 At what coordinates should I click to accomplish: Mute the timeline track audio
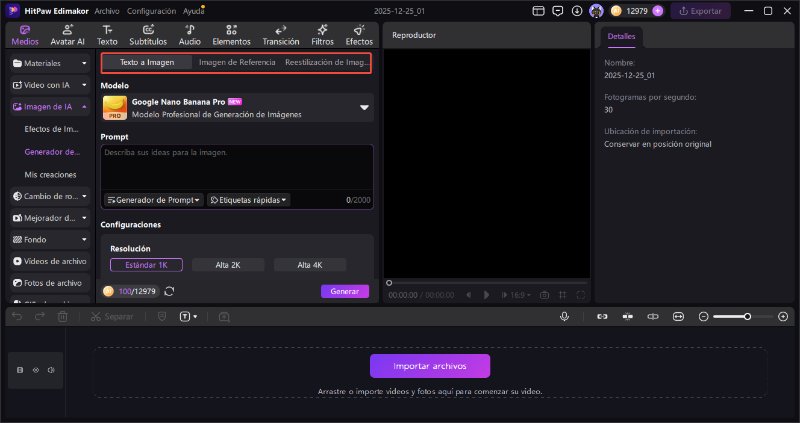51,370
